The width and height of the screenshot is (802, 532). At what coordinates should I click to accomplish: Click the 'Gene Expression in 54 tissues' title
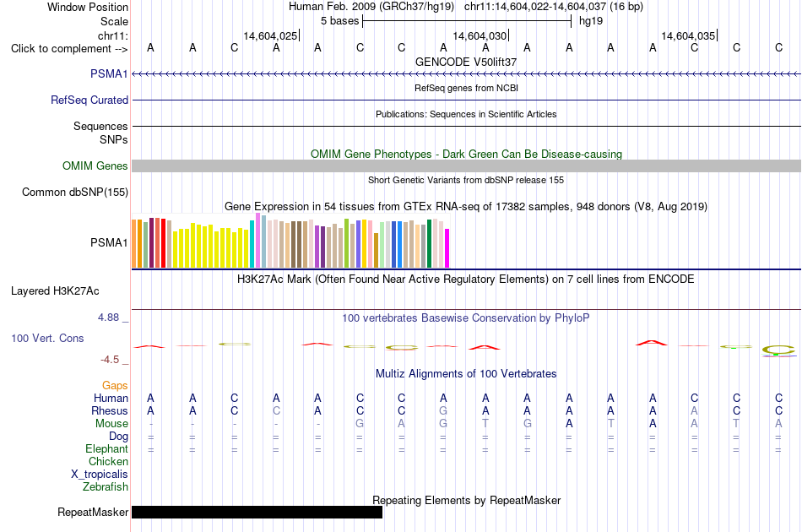click(466, 207)
